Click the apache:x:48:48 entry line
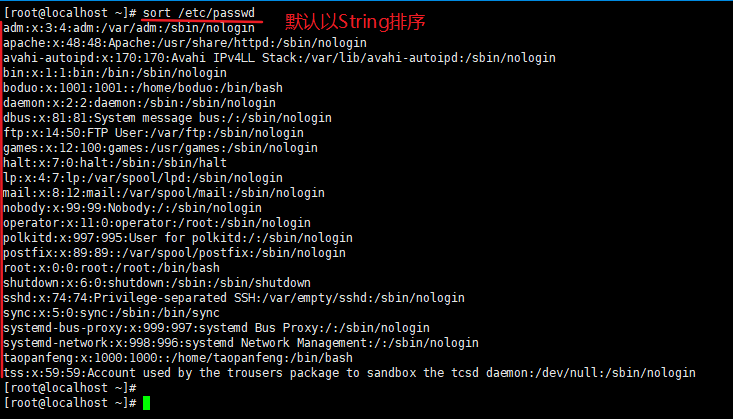The width and height of the screenshot is (733, 419). pos(185,43)
